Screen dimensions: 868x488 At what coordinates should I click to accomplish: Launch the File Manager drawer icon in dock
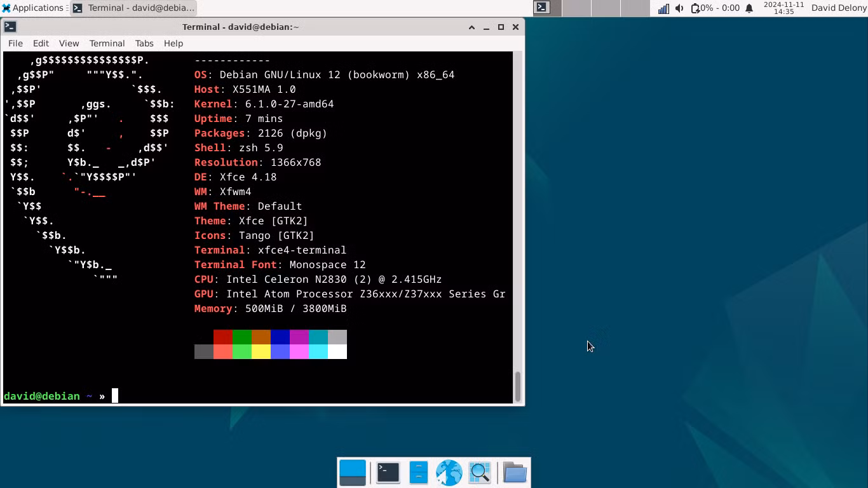(418, 473)
